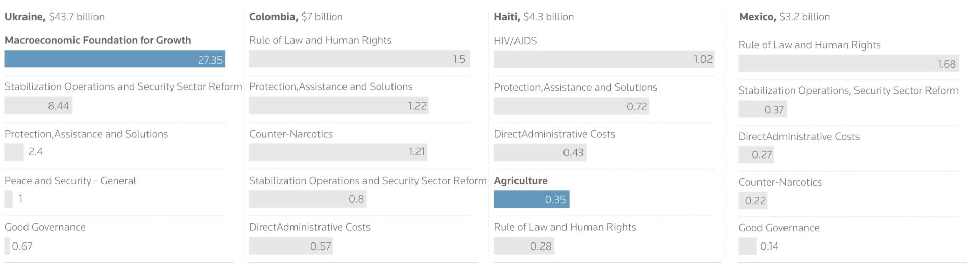Click Colombia's 0.8 Stabilization Operations bar

tap(307, 199)
